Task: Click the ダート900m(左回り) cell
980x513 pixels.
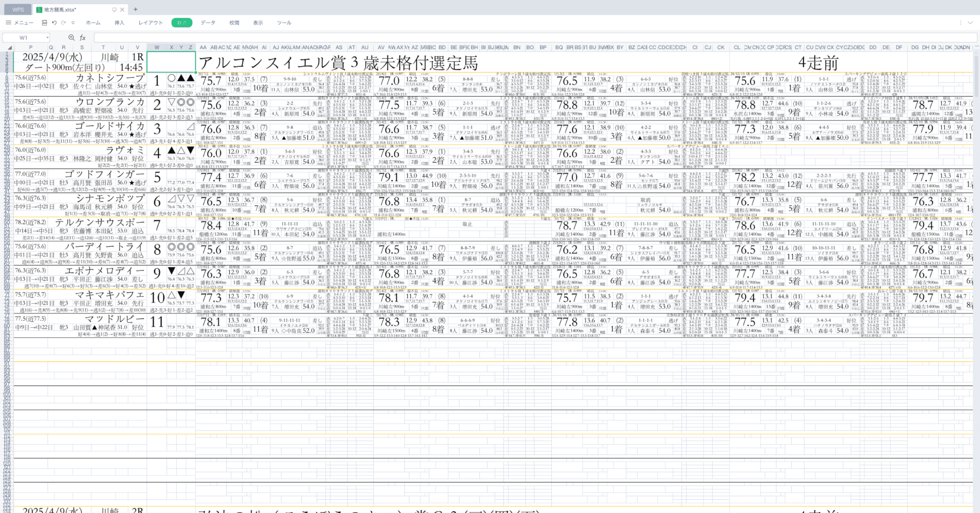Action: pyautogui.click(x=64, y=67)
